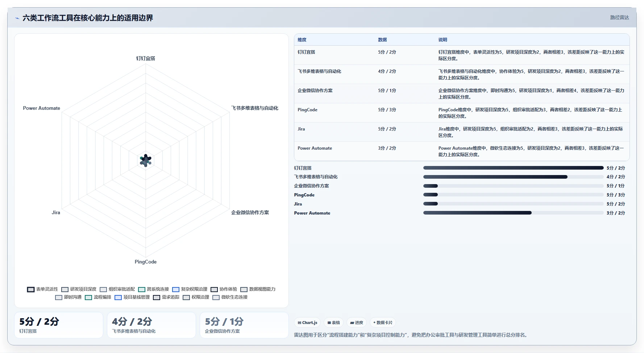Toggle the 组织审批适配 legend series

(117, 289)
